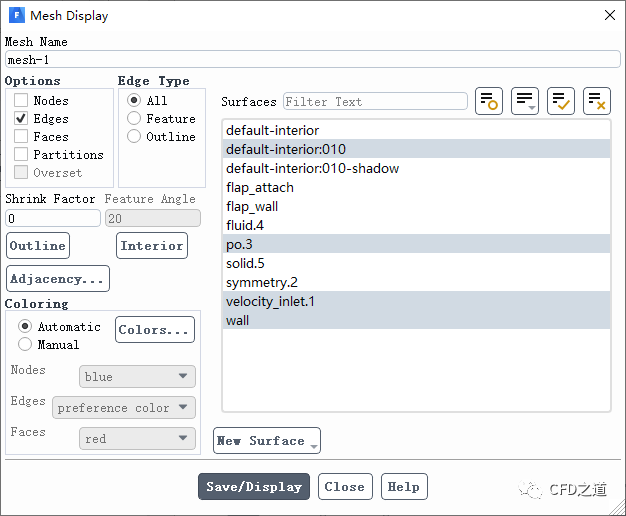Select the Feature edge type
The width and height of the screenshot is (626, 516).
click(x=134, y=119)
